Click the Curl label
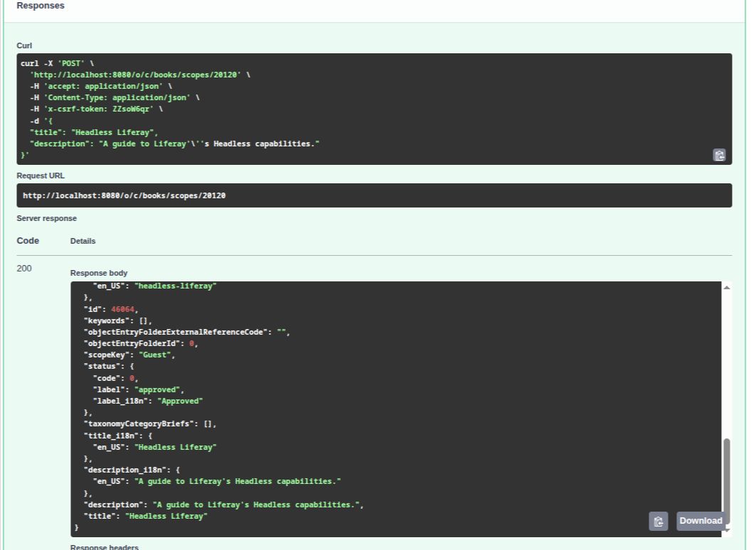756x550 pixels. (x=24, y=45)
